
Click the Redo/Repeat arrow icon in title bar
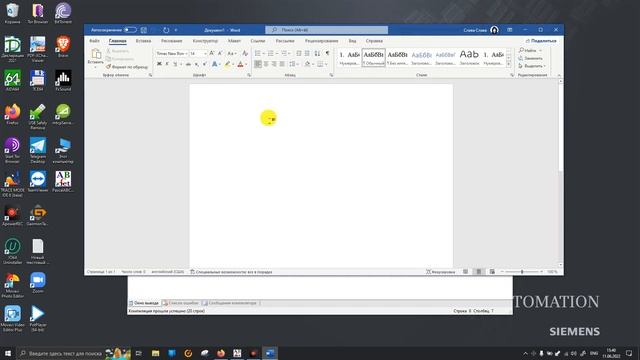pyautogui.click(x=166, y=30)
